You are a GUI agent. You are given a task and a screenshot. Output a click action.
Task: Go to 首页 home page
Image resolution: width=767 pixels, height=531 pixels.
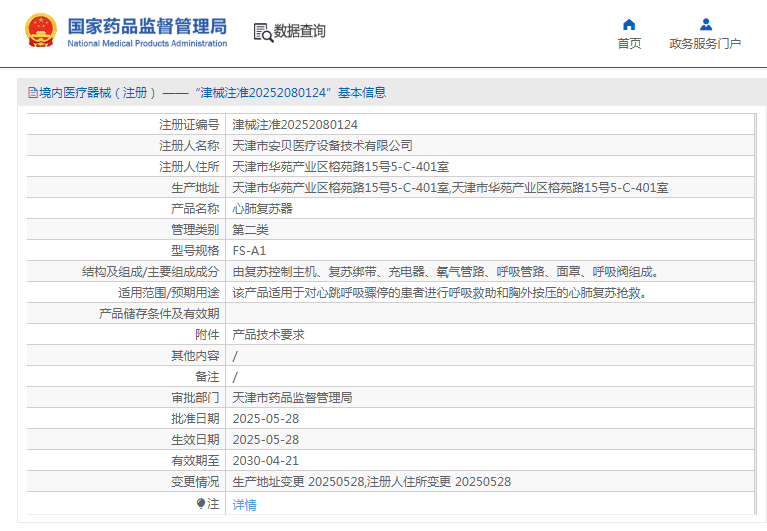[x=629, y=44]
